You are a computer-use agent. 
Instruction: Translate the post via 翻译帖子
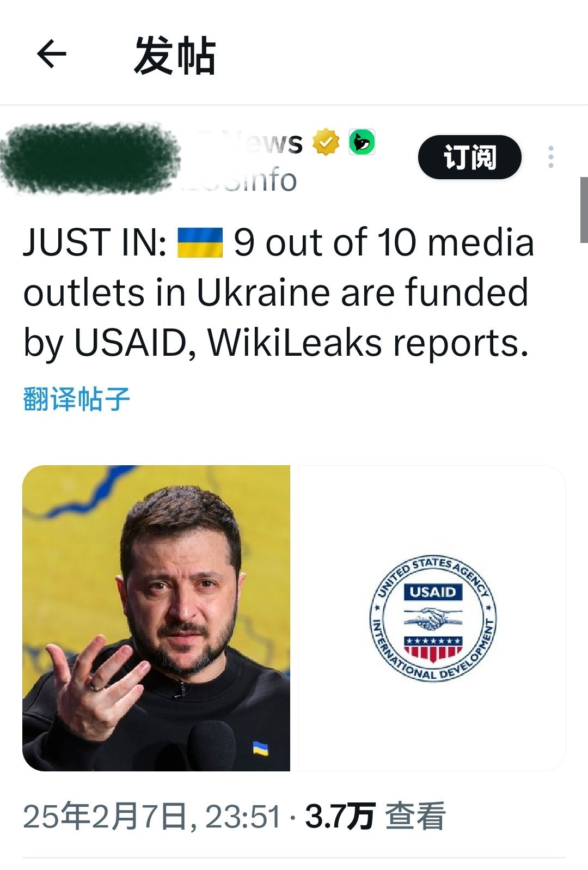point(77,399)
